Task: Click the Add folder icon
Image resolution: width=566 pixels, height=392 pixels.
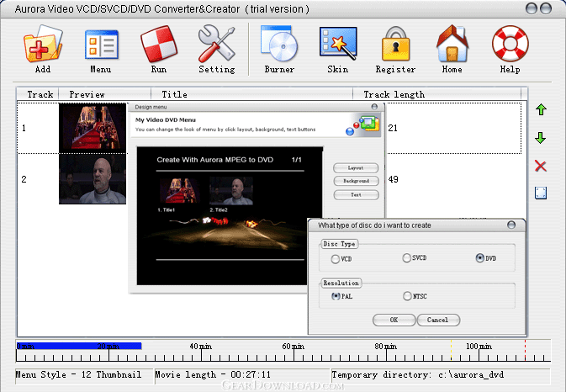Action: tap(43, 44)
